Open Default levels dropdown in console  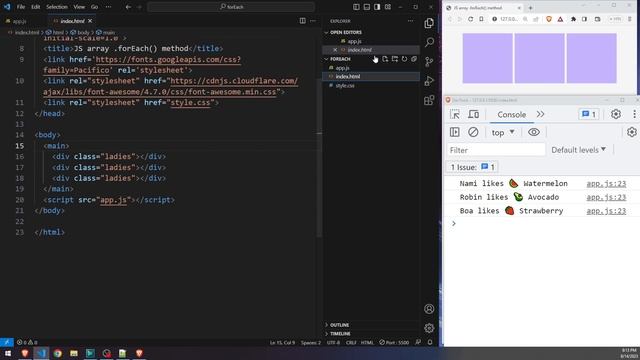578,150
